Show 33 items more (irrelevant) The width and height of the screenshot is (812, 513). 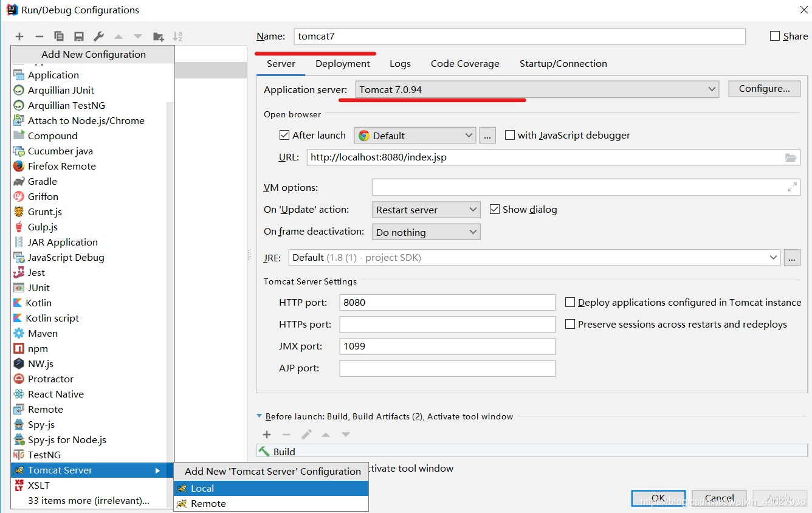(x=89, y=501)
